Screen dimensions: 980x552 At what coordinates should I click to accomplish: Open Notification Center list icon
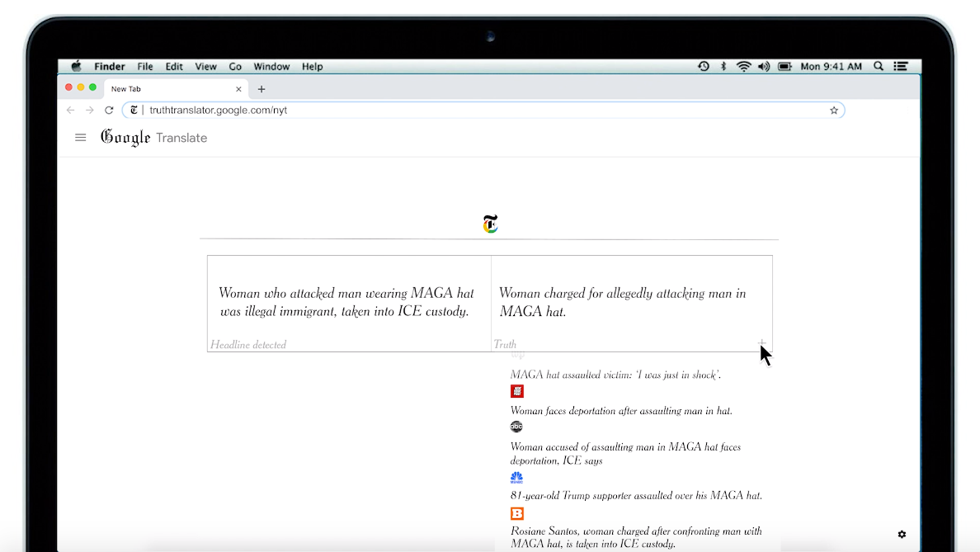901,66
